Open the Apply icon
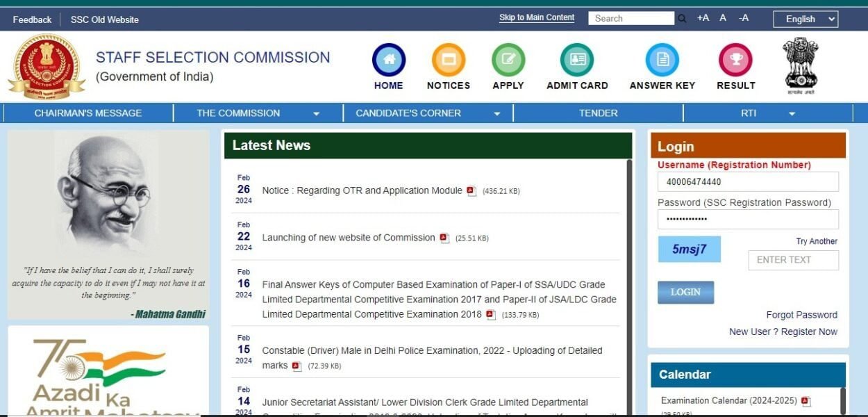Viewport: 868px width, 417px height. pyautogui.click(x=508, y=60)
